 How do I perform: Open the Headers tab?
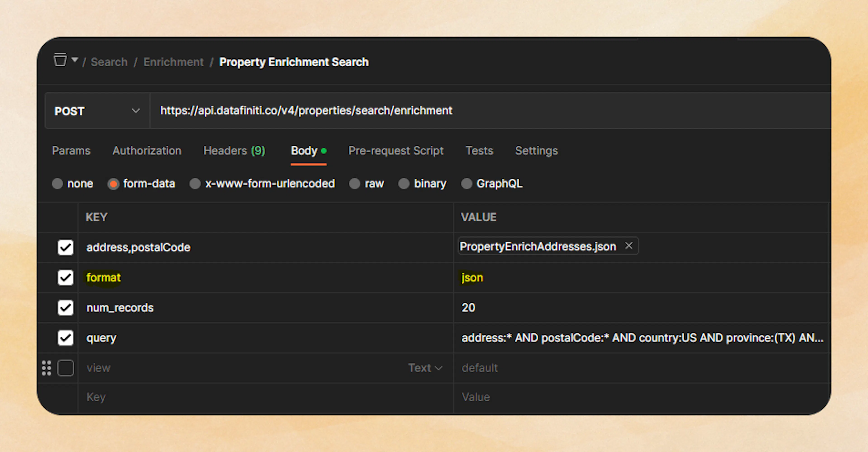(x=234, y=151)
